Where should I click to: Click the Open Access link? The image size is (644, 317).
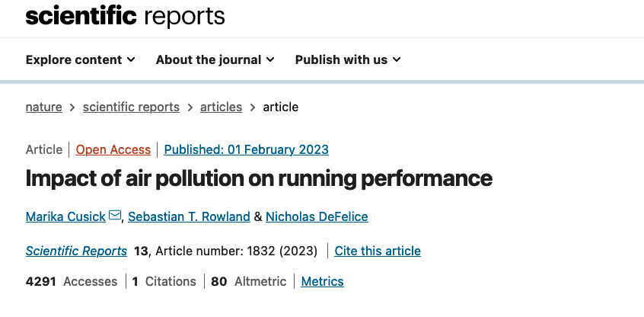tap(113, 149)
